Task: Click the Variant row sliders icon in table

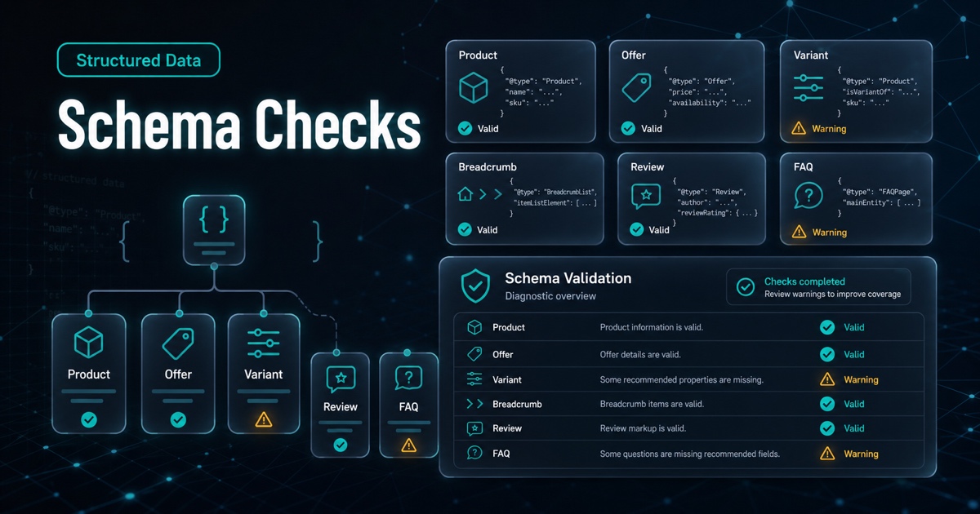Action: click(474, 379)
